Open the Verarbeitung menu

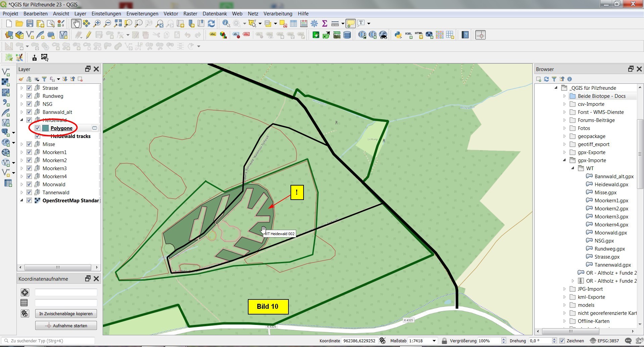pos(278,14)
